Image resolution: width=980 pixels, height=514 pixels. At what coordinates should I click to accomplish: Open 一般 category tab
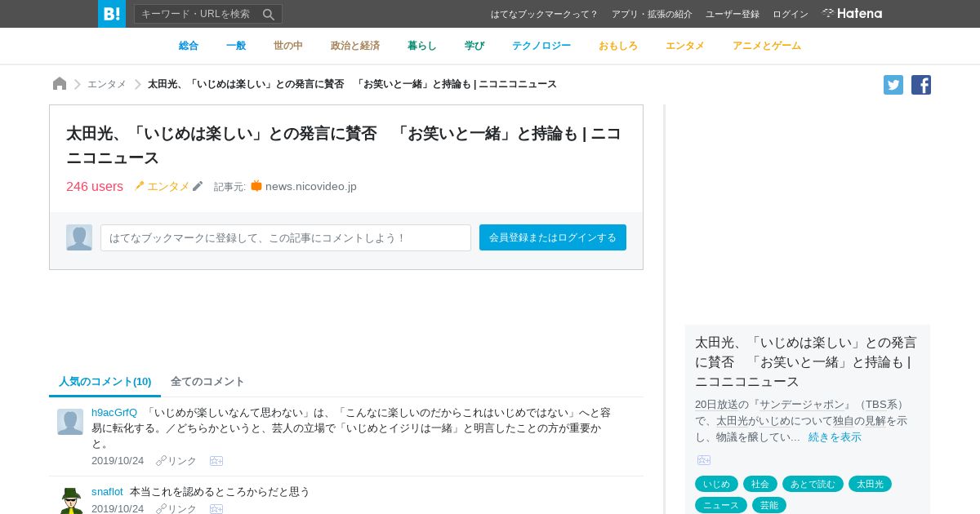coord(236,46)
